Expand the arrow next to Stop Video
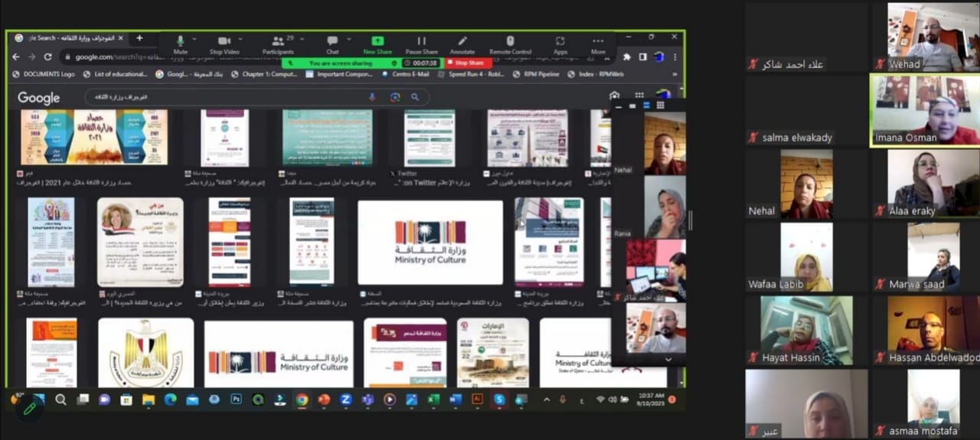 [x=241, y=40]
